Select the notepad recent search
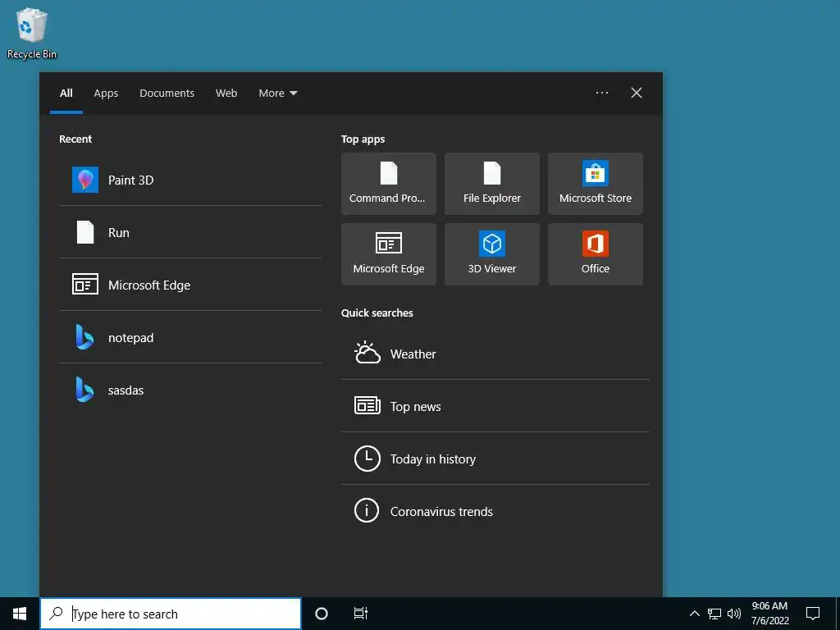The width and height of the screenshot is (840, 630). (189, 337)
